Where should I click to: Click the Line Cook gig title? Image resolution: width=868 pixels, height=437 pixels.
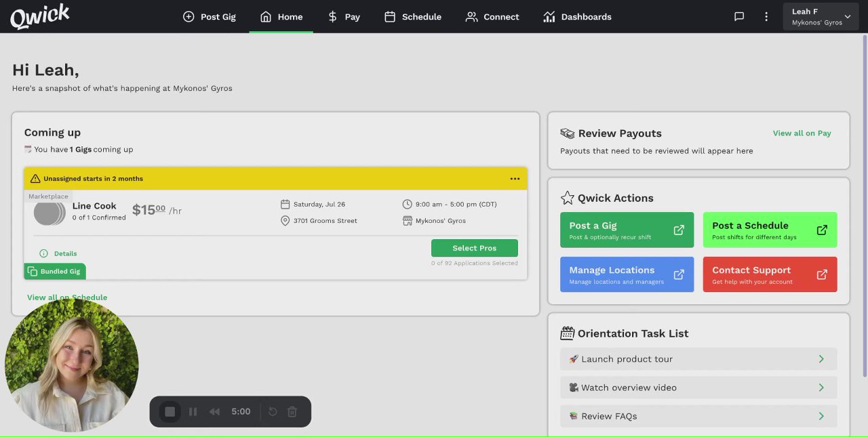coord(94,206)
